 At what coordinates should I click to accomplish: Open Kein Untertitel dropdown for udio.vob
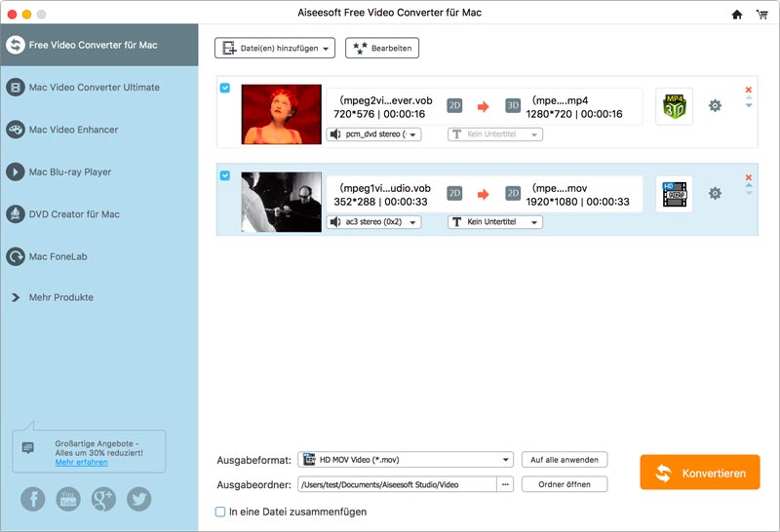495,222
